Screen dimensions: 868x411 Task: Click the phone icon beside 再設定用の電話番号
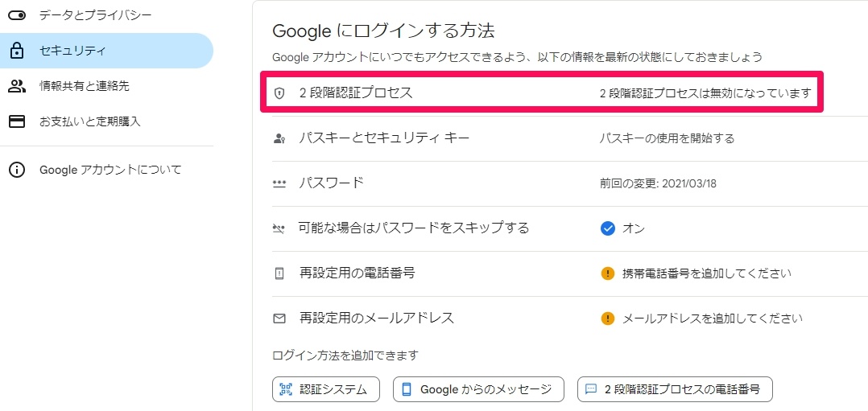(x=279, y=273)
